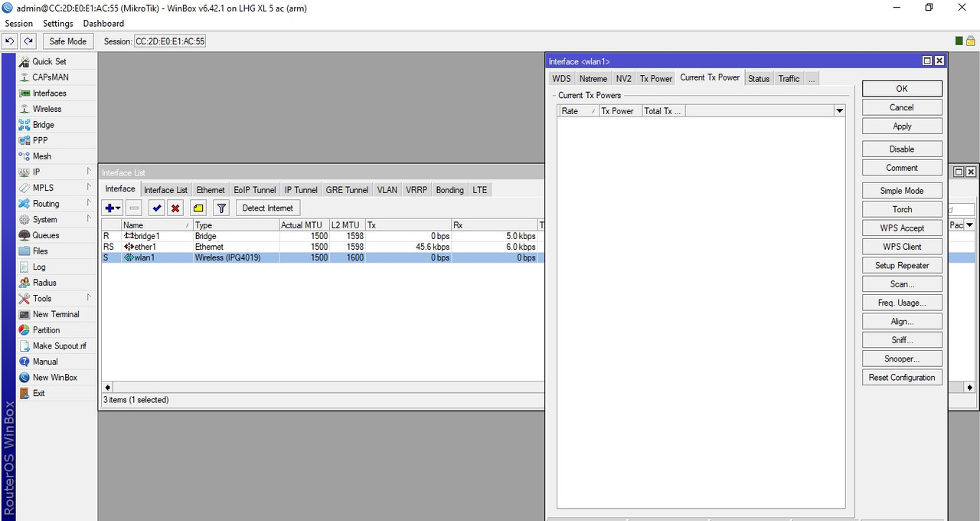Open the Session menu
This screenshot has width=980, height=521.
19,24
